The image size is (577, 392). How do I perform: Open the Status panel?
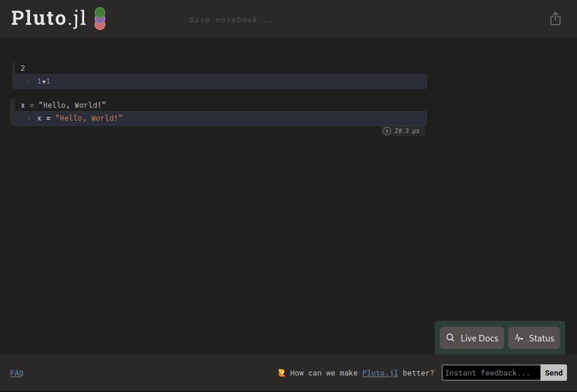click(x=534, y=338)
